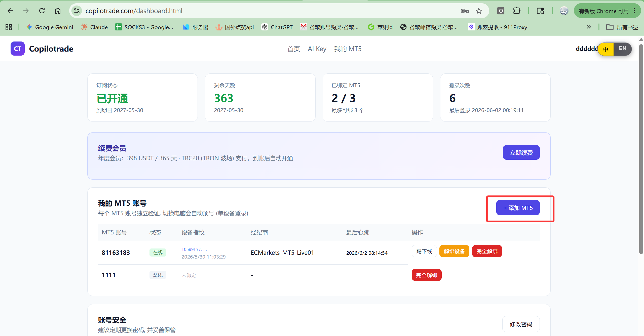
Task: Open the 服务器 bookmark
Action: point(196,27)
